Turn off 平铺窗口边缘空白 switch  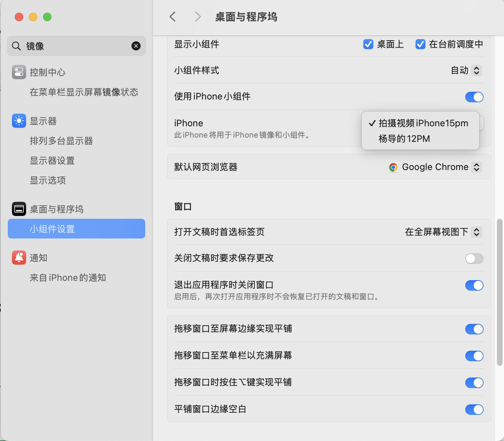(x=474, y=410)
